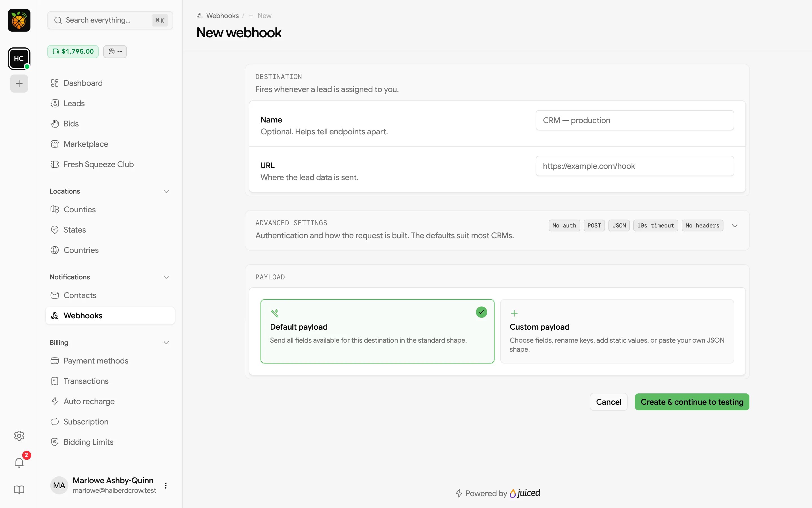
Task: Click the Webhooks breadcrumb icon
Action: [200, 16]
